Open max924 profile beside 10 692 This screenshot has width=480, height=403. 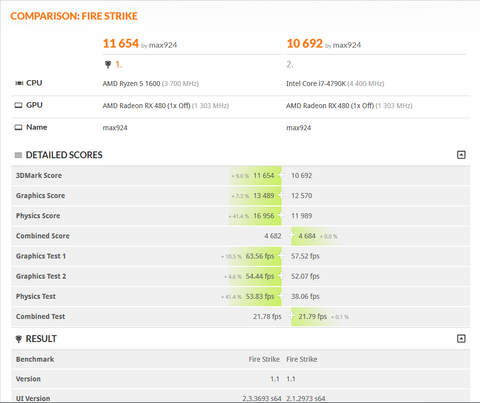click(347, 45)
